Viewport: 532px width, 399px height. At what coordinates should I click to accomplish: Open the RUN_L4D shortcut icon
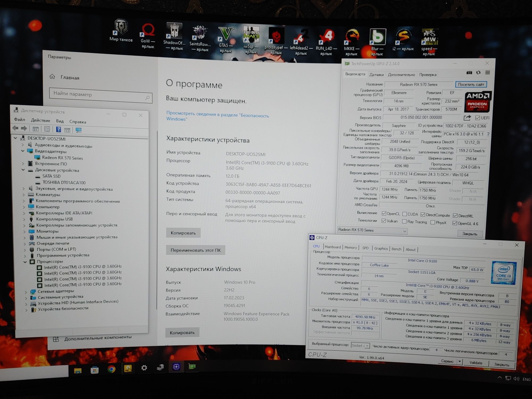(x=326, y=42)
